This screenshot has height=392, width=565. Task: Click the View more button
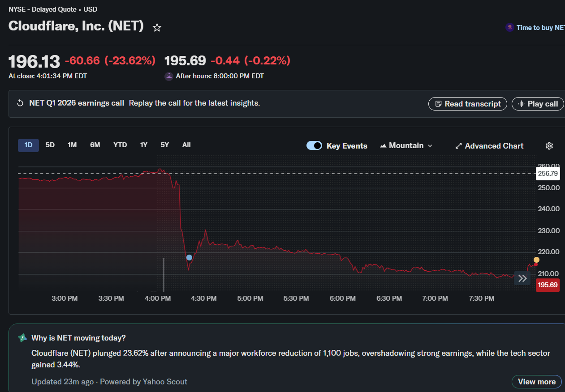[x=536, y=382]
